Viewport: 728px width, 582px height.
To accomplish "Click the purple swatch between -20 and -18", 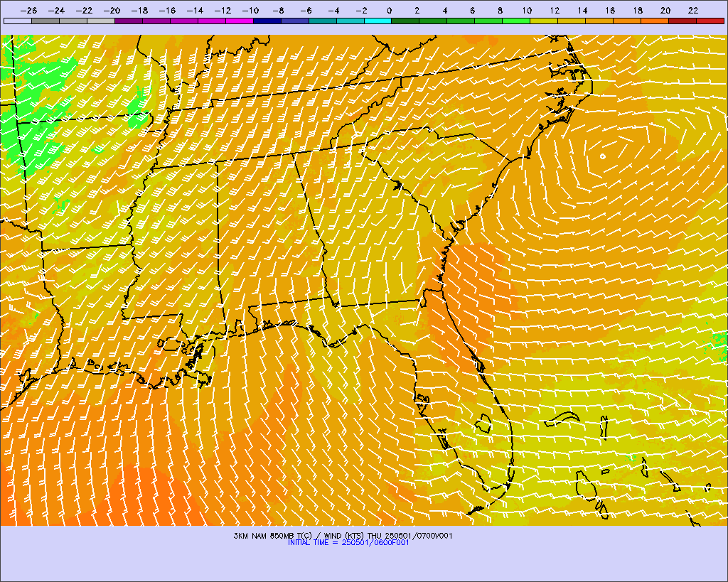I will pyautogui.click(x=129, y=21).
